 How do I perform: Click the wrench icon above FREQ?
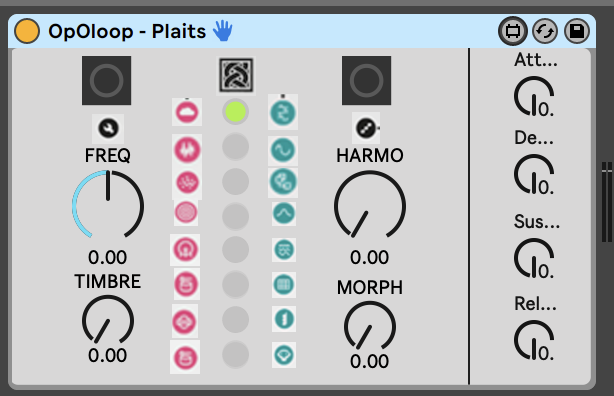click(108, 128)
